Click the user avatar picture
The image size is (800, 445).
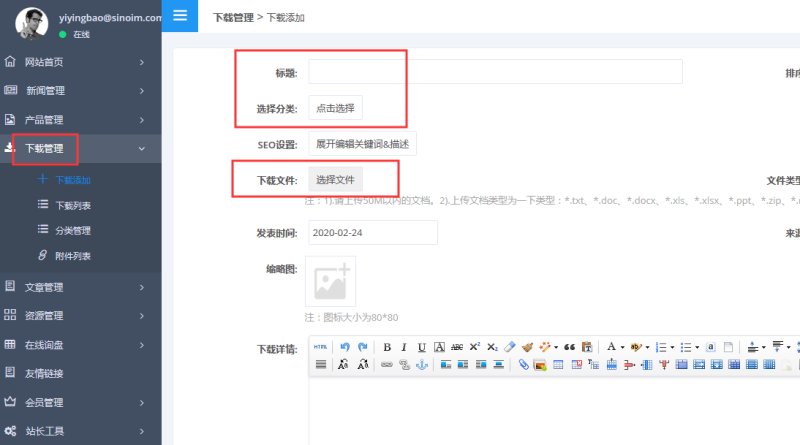(x=32, y=23)
